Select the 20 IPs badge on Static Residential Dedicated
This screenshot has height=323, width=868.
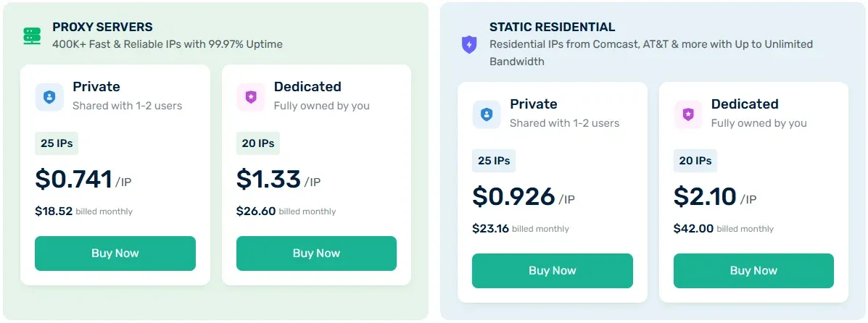[695, 160]
